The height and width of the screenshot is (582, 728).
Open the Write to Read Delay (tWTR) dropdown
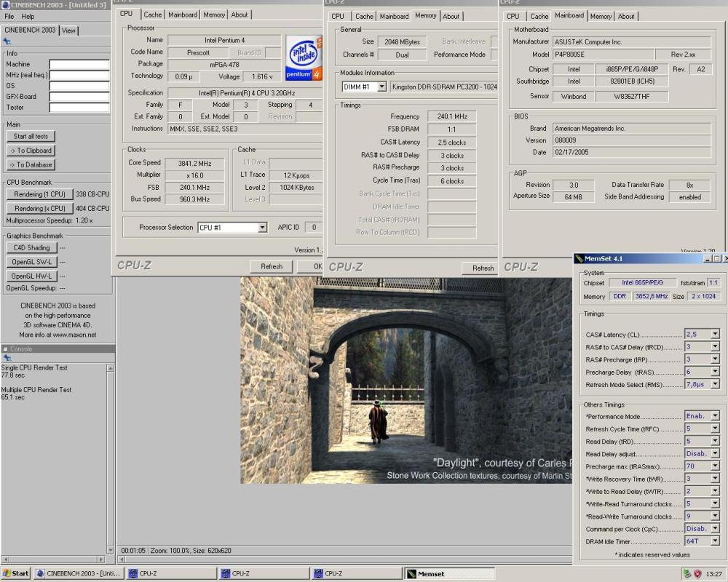[x=715, y=492]
